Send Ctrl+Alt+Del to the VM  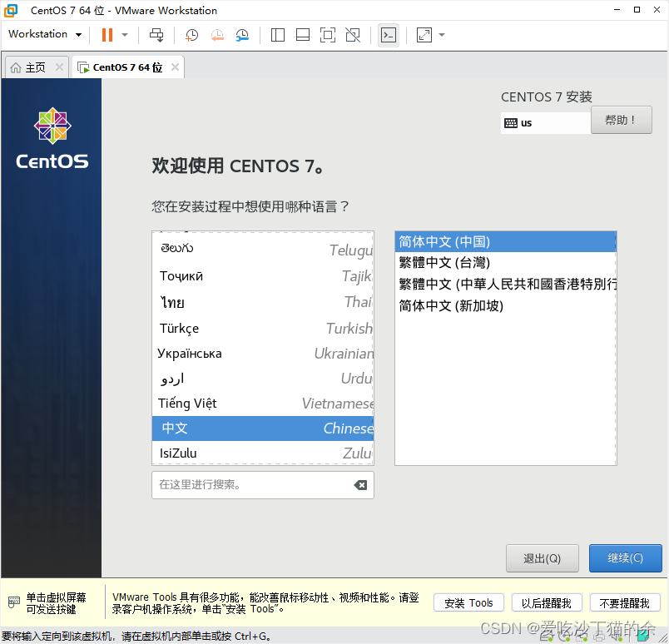click(x=156, y=35)
